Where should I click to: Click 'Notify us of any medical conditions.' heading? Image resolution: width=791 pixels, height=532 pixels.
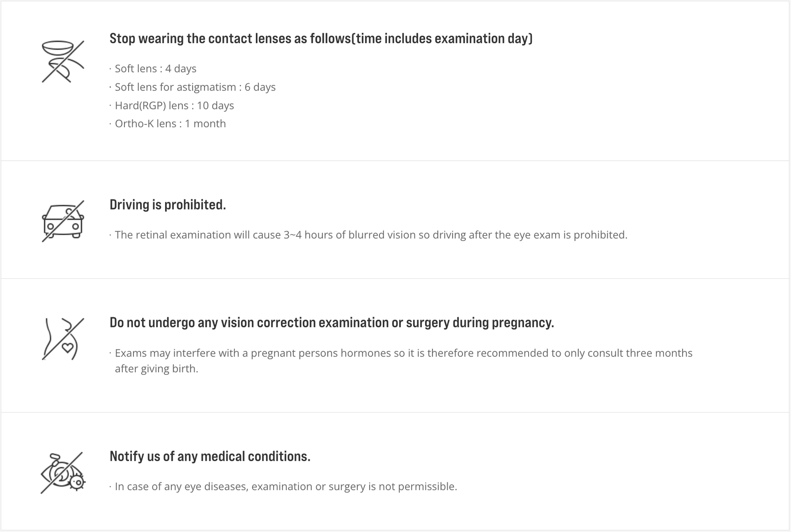[x=210, y=456]
